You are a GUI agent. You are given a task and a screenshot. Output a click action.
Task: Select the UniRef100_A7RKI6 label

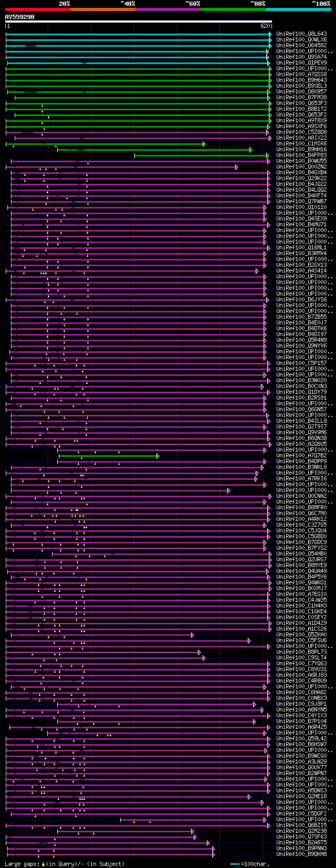(x=301, y=478)
